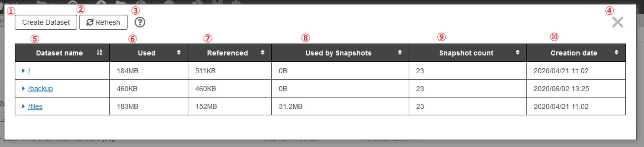Click the Create Dataset button
The image size is (644, 147).
46,22
